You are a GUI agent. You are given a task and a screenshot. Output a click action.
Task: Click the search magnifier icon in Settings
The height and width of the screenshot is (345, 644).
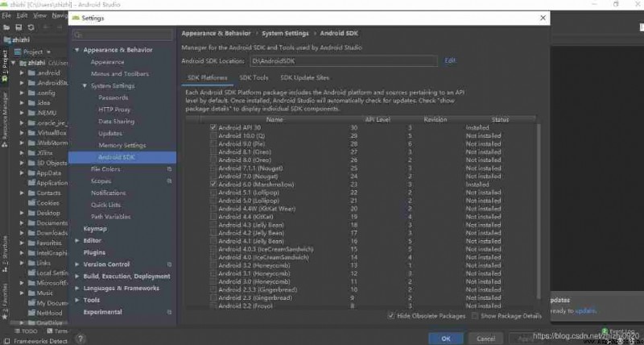coord(77,35)
